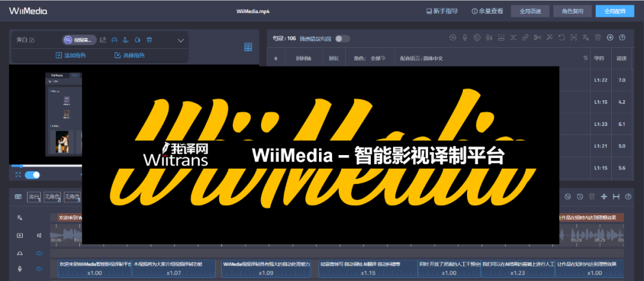
Task: Click the stacked list layout icon
Action: (x=248, y=47)
